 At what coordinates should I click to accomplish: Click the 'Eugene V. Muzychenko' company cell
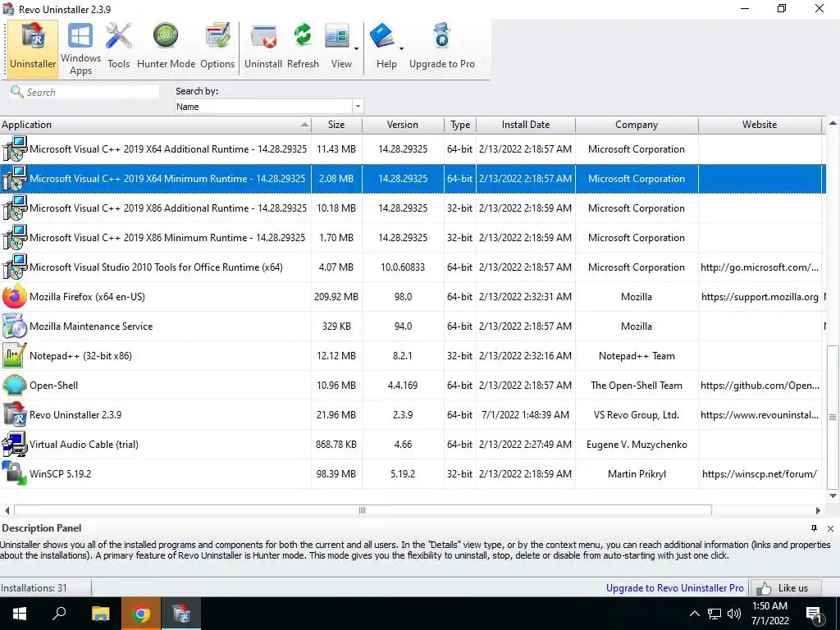point(637,444)
